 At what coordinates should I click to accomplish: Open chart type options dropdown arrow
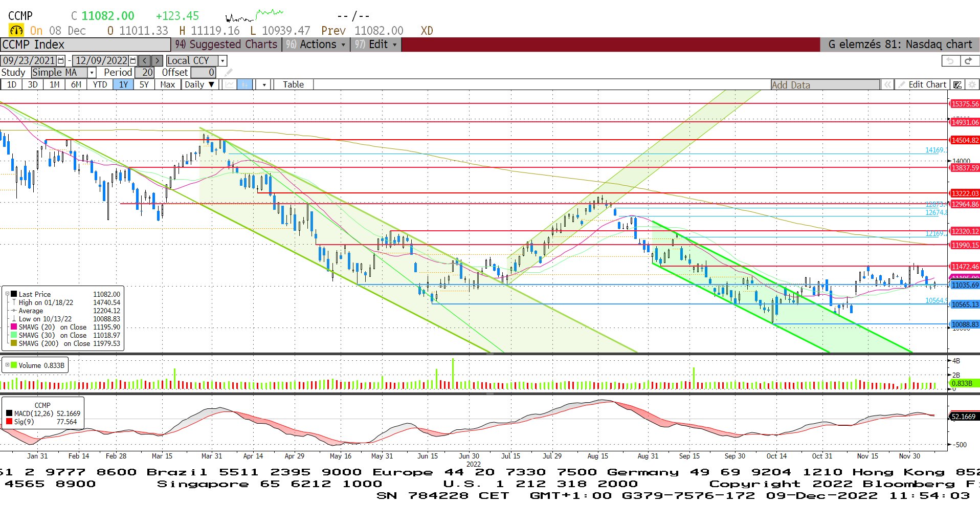264,84
